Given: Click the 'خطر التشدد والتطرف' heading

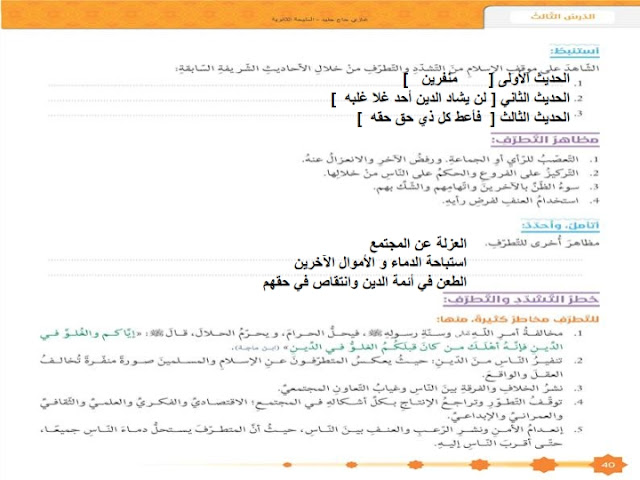Looking at the screenshot, I should point(521,300).
